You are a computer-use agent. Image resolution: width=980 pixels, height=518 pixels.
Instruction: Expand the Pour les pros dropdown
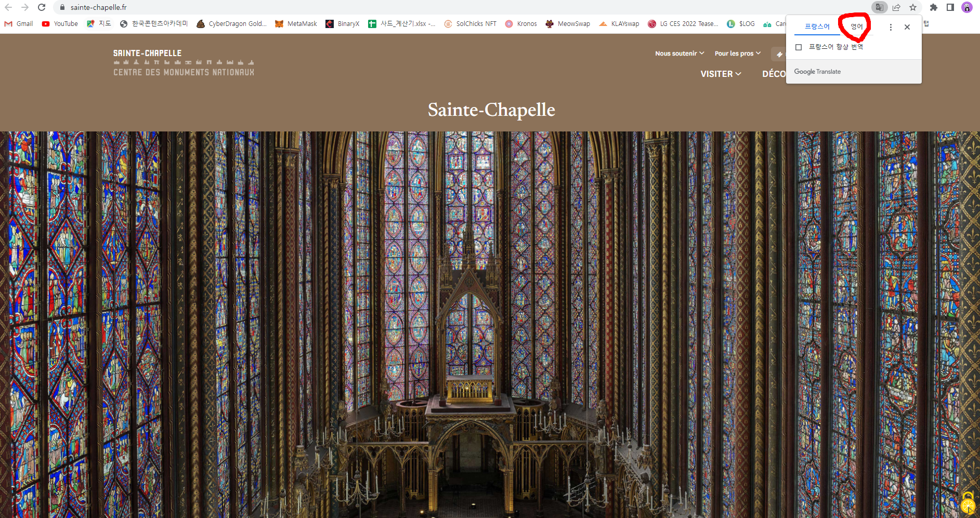click(x=737, y=54)
